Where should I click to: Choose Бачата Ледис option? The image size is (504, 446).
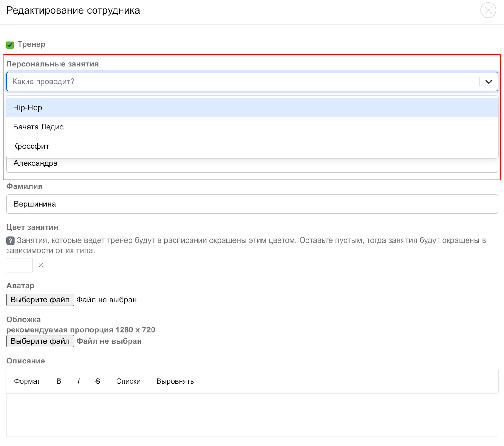pos(38,127)
